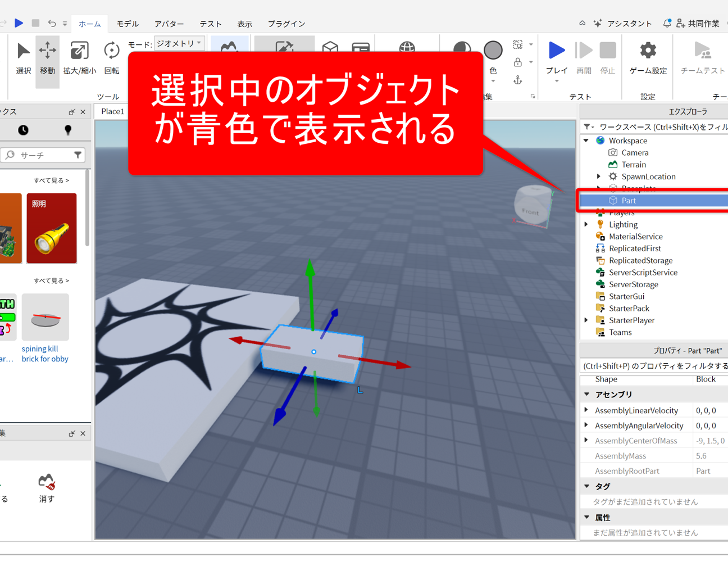728x575 pixels.
Task: Activate the 移動 (Move) tool
Action: [x=47, y=57]
